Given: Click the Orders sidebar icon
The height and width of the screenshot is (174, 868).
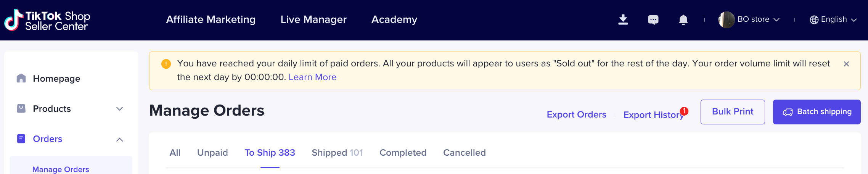Looking at the screenshot, I should coord(21,139).
